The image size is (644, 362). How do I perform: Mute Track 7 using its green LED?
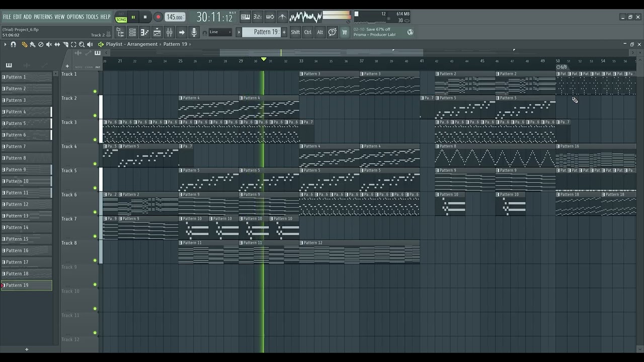pyautogui.click(x=95, y=236)
